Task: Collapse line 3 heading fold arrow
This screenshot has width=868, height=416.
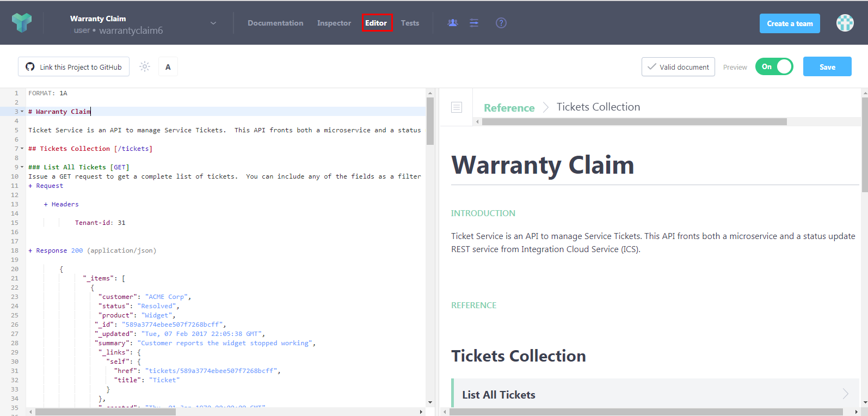Action: coord(22,112)
